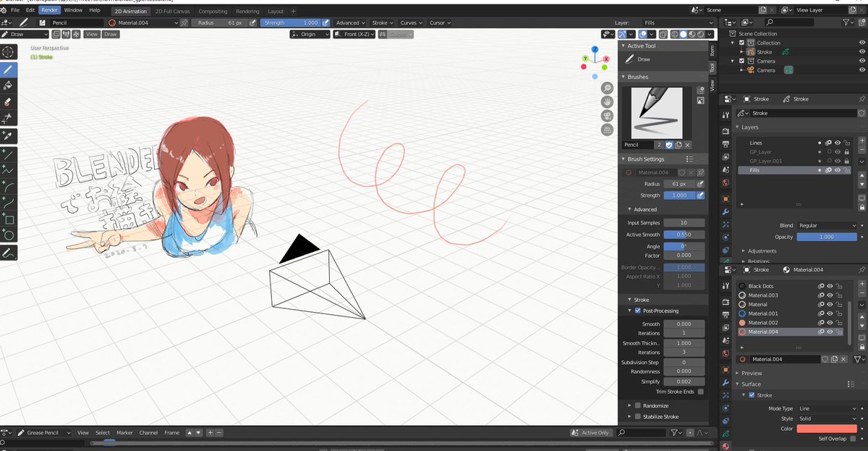The image size is (868, 451).
Task: Open the Stroke popover in tool header
Action: (382, 23)
